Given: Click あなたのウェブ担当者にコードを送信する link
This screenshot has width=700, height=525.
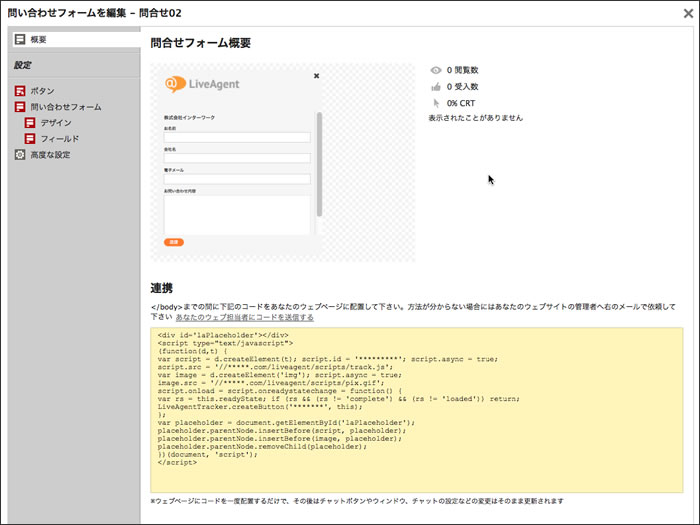Looking at the screenshot, I should point(245,317).
